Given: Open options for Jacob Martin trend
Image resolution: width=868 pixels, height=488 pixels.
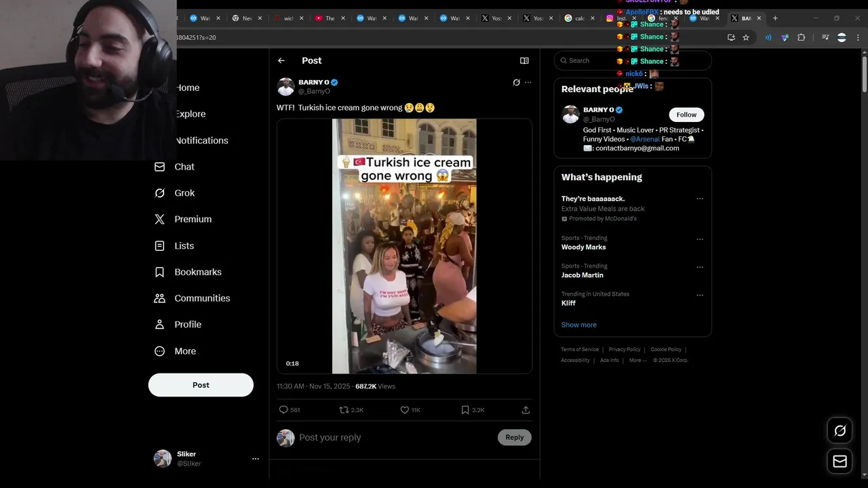Looking at the screenshot, I should click(x=700, y=267).
